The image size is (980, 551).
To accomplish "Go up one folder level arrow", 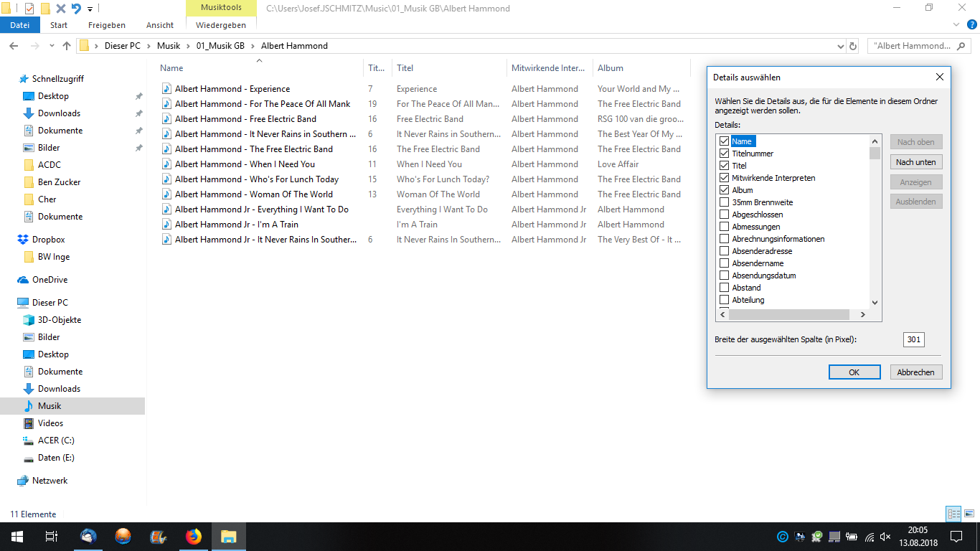I will point(67,46).
